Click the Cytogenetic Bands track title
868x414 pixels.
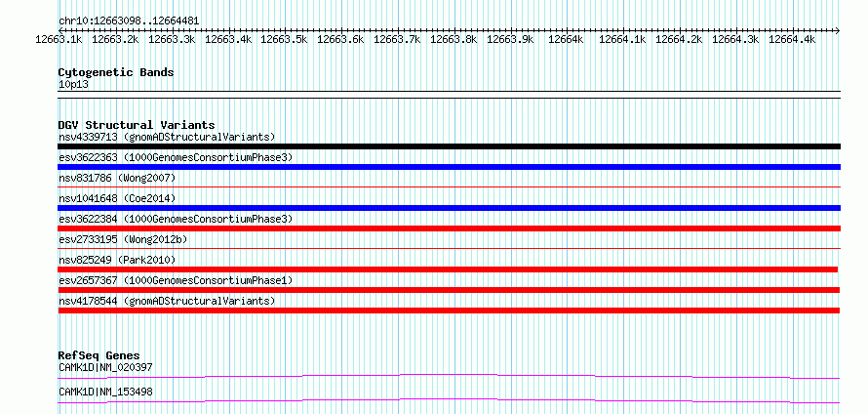coord(116,72)
